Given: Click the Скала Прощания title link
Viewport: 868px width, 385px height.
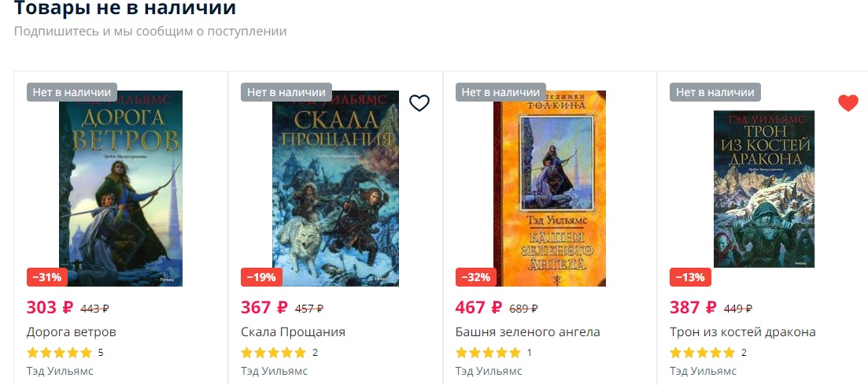Looking at the screenshot, I should coord(293,331).
